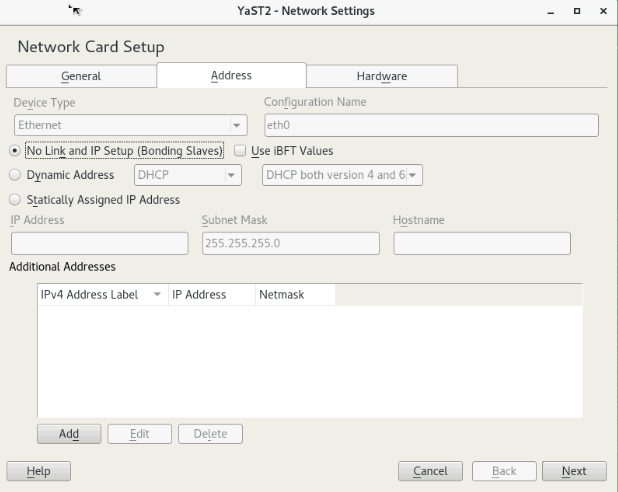Screen dimensions: 618x492
Task: Go Back to the previous step
Action: click(x=504, y=471)
